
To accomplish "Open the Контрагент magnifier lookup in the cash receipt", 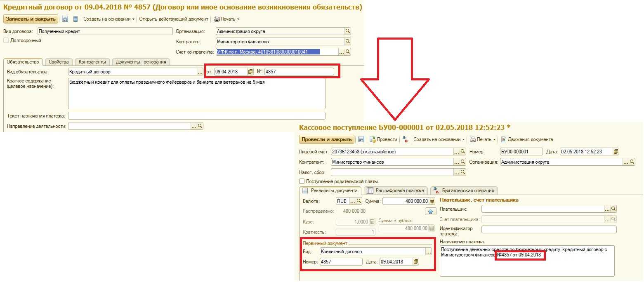I will point(463,162).
